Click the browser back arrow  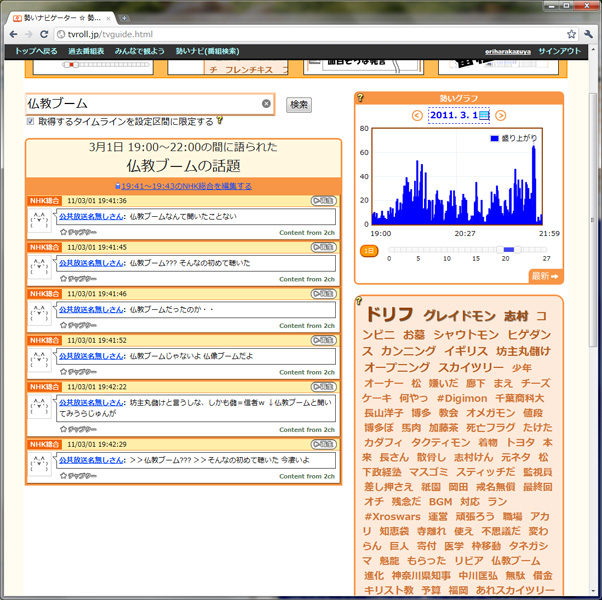[13, 35]
